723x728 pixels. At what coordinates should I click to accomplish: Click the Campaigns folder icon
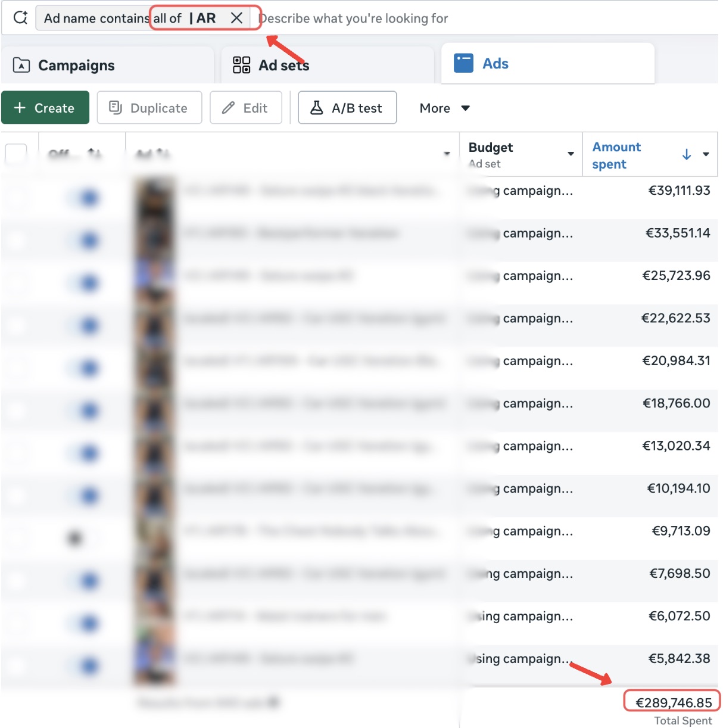point(21,65)
